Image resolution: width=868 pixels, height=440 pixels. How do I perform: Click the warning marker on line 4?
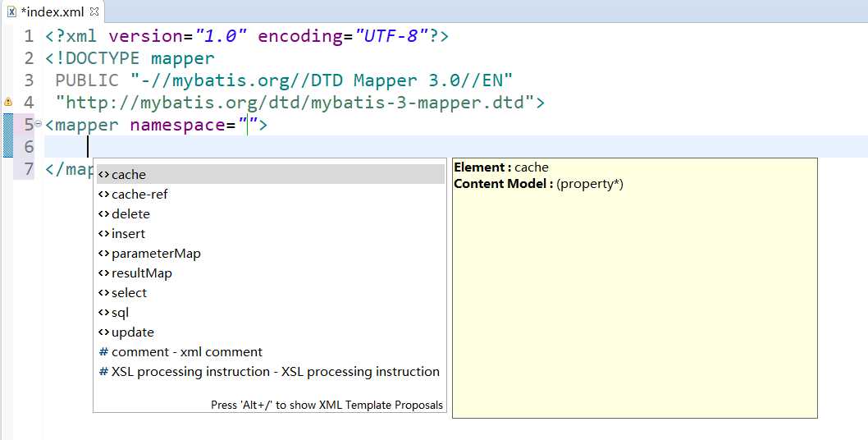click(7, 102)
